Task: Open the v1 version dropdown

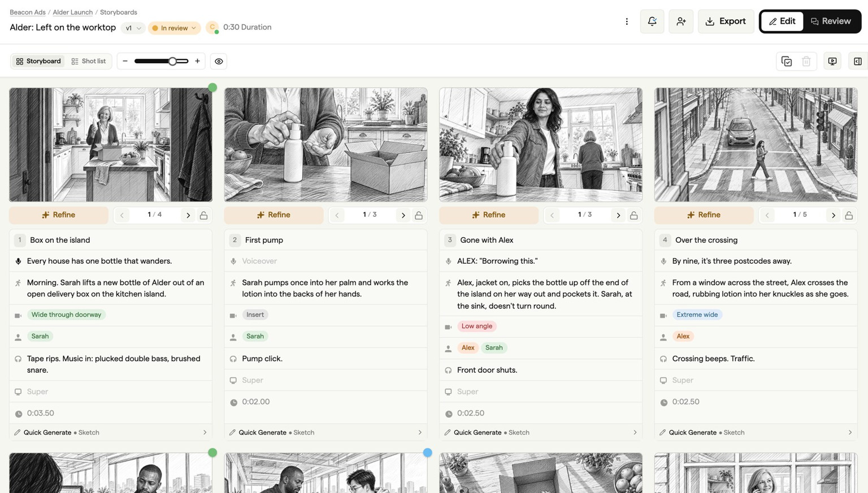Action: click(x=133, y=28)
